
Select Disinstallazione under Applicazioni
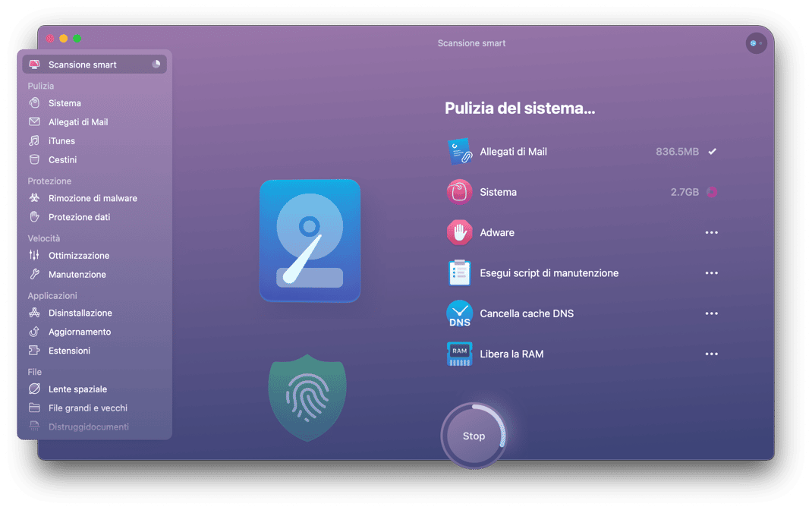(x=94, y=312)
